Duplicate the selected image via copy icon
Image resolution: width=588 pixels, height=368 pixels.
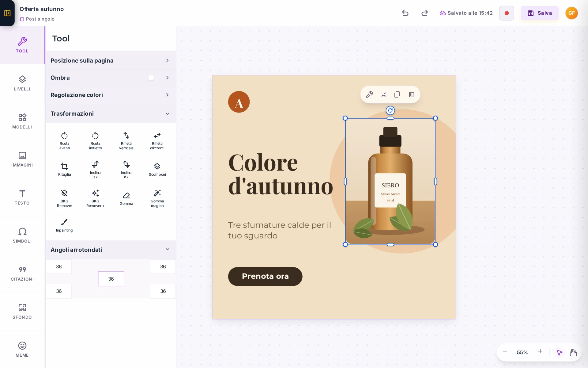397,94
